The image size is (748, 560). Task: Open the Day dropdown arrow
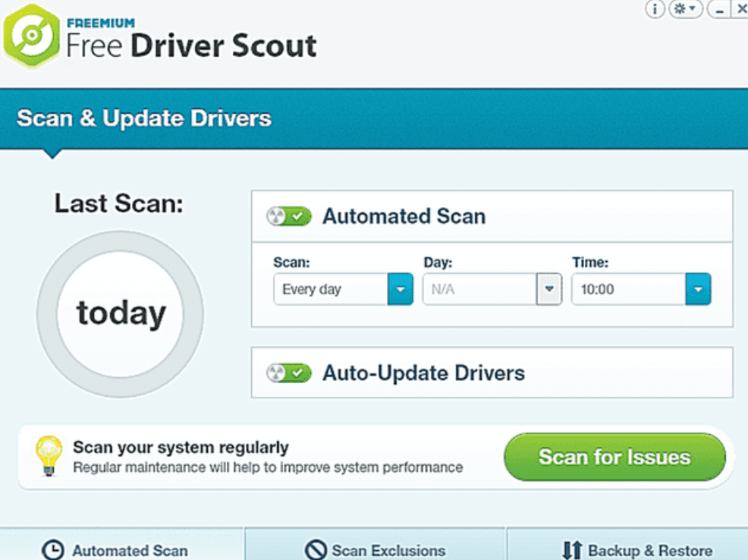548,289
